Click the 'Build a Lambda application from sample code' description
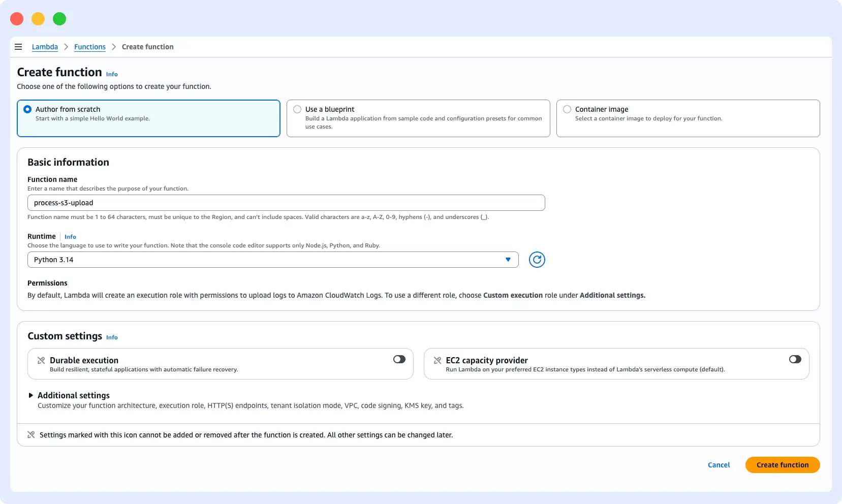 pyautogui.click(x=423, y=122)
